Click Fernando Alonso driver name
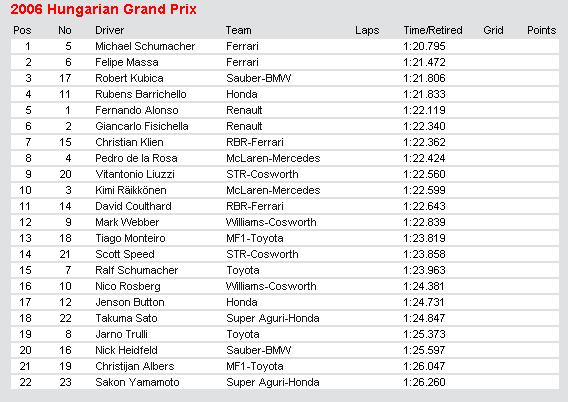 (137, 110)
